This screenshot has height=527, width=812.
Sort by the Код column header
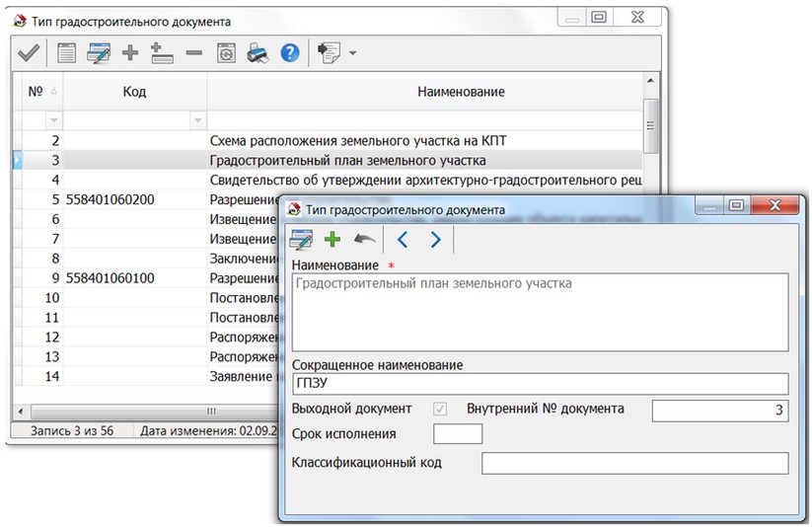click(134, 92)
